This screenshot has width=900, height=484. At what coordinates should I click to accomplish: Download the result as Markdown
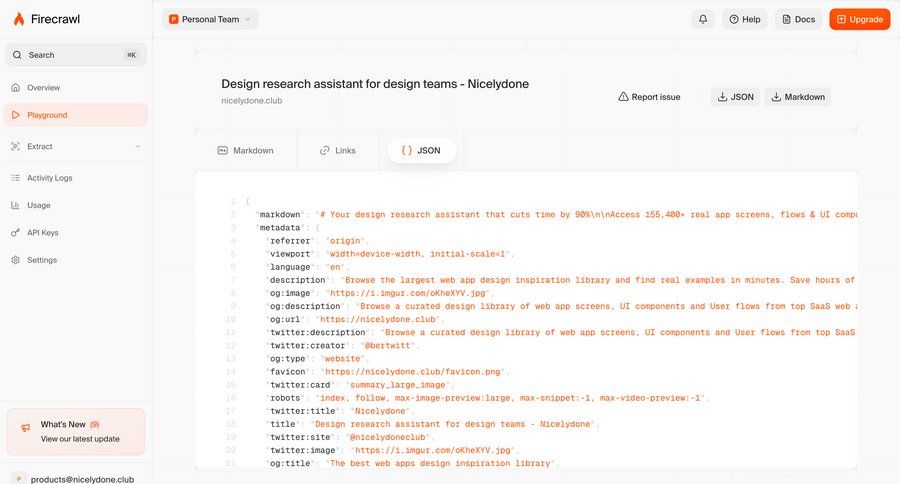pos(797,97)
